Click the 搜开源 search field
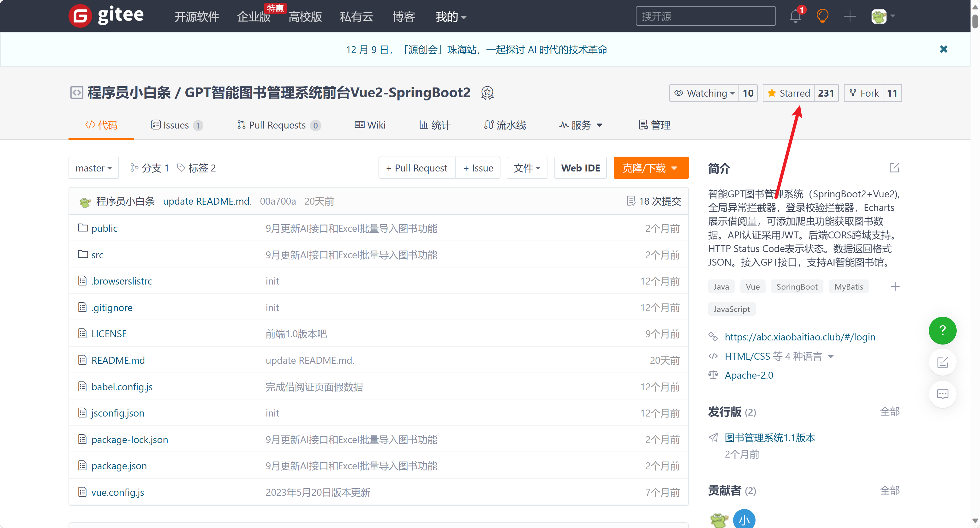Image resolution: width=980 pixels, height=528 pixels. coord(705,16)
